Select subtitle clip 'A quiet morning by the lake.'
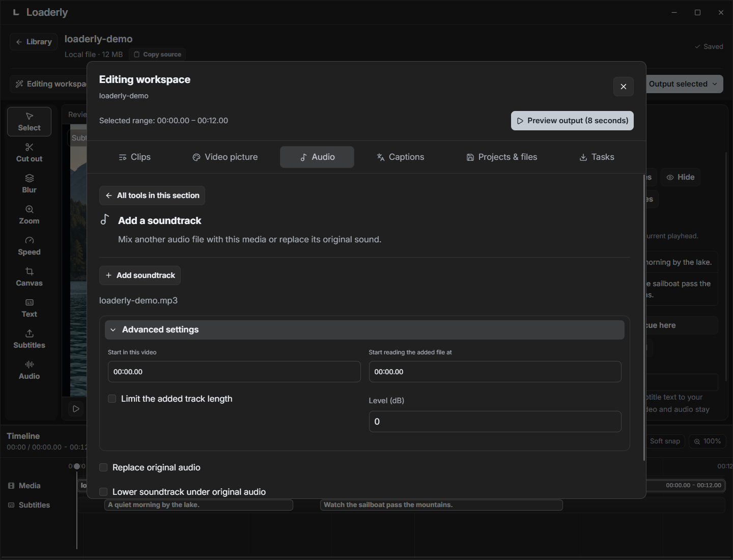733x560 pixels. 199,505
